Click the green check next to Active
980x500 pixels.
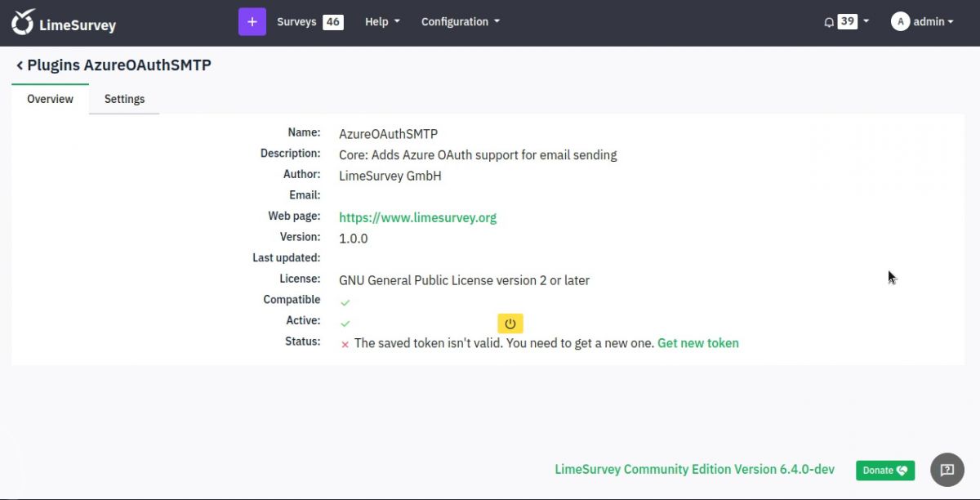click(345, 323)
